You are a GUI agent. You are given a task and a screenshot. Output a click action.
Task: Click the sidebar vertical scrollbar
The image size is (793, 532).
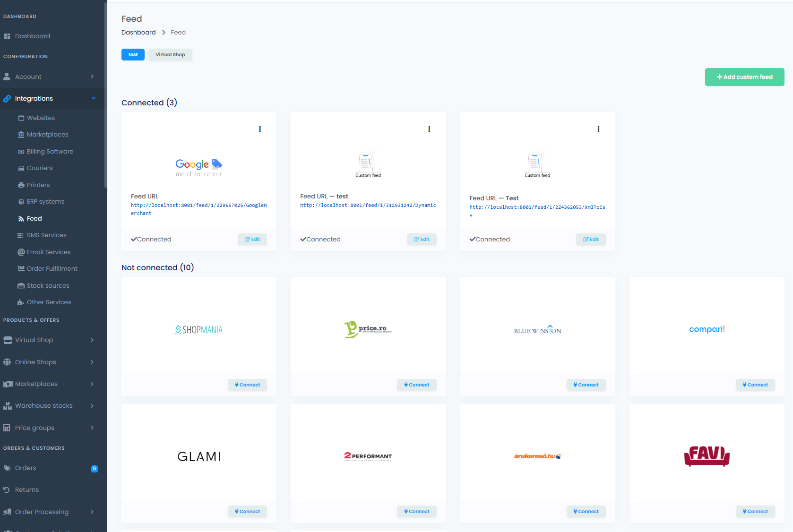click(x=105, y=94)
